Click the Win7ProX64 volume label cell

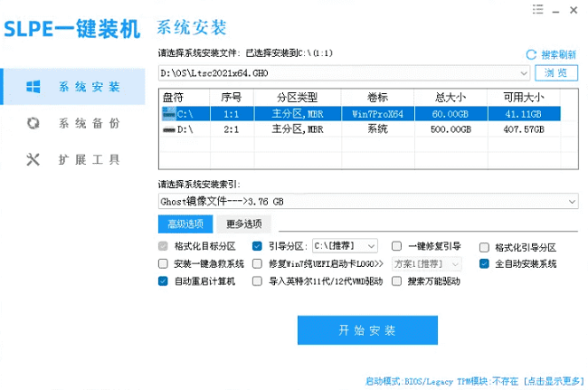click(377, 114)
